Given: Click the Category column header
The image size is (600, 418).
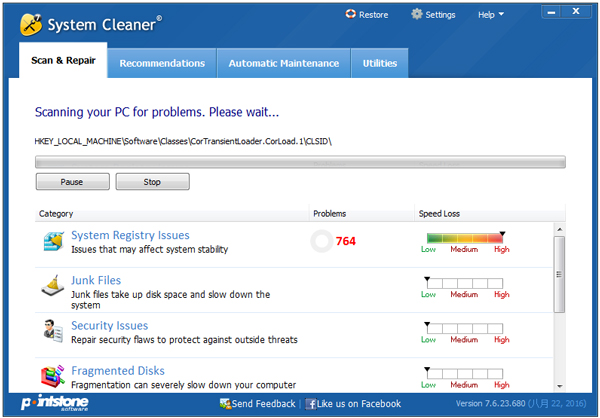Looking at the screenshot, I should [172, 214].
